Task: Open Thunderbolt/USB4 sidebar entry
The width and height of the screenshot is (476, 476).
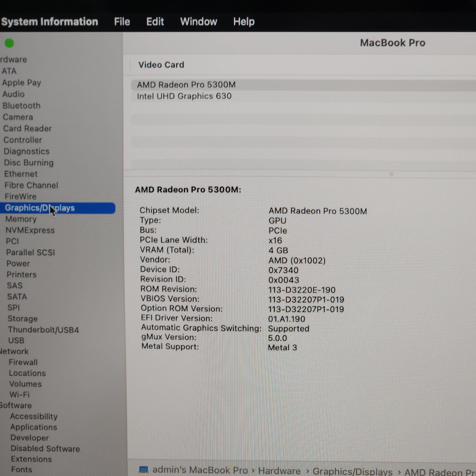Action: pos(43,330)
